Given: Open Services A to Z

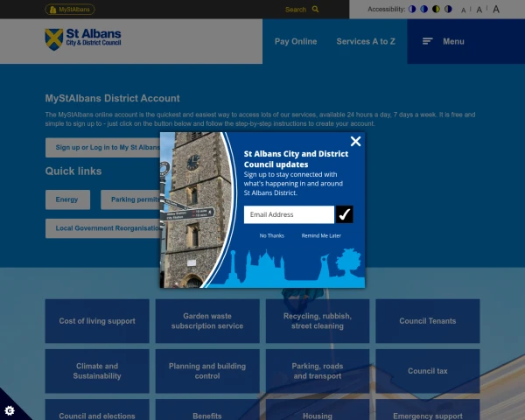Looking at the screenshot, I should [366, 41].
